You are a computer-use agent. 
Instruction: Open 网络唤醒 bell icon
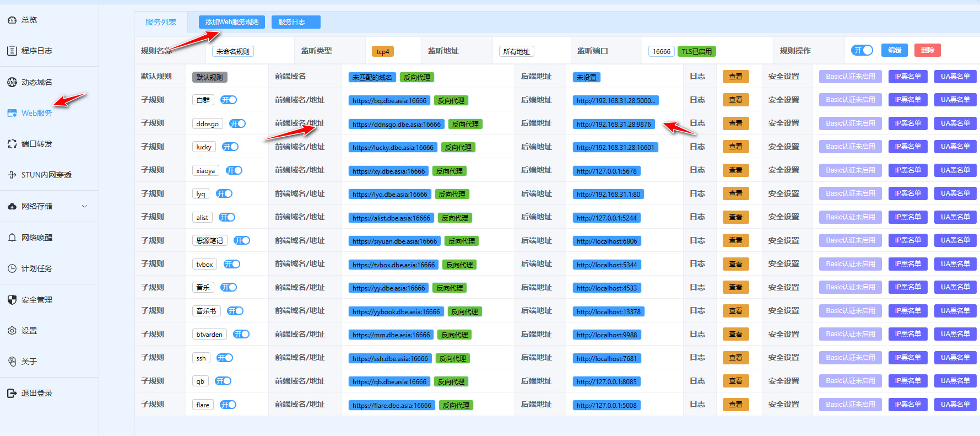pos(12,238)
